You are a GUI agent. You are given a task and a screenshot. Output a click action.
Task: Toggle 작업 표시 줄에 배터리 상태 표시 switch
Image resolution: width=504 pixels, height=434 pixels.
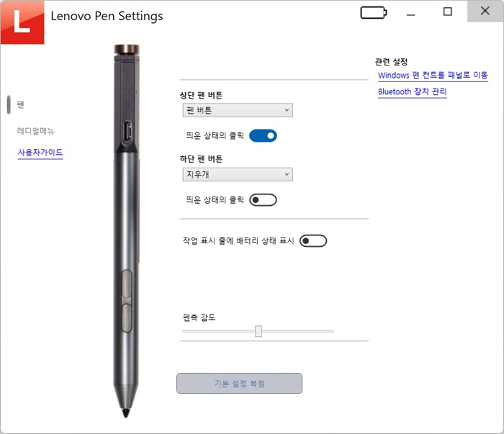click(313, 241)
